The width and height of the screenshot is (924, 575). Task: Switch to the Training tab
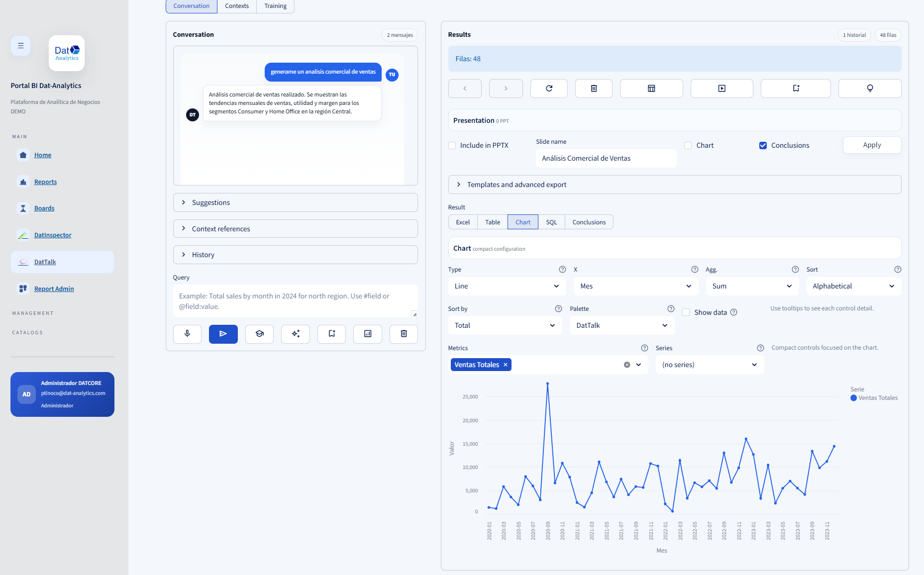pos(275,6)
